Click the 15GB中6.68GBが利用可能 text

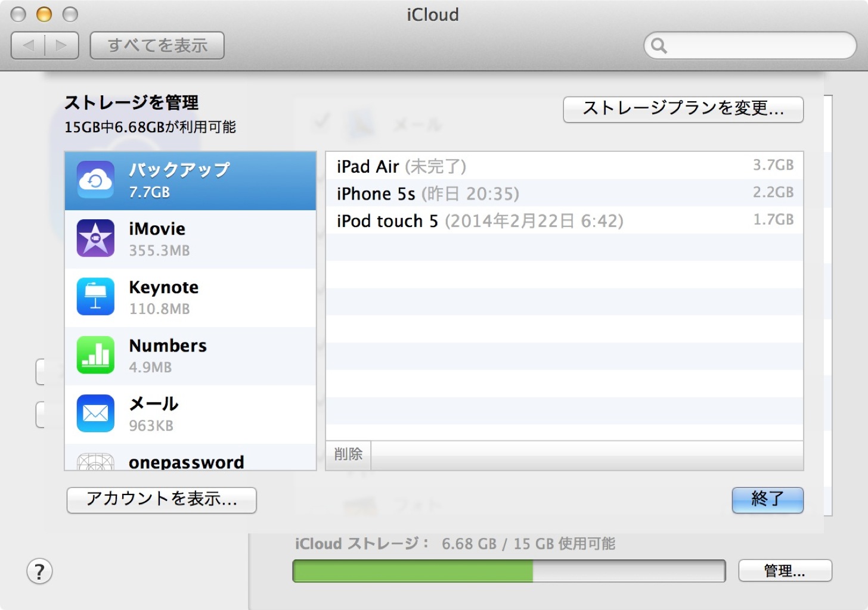(x=150, y=127)
